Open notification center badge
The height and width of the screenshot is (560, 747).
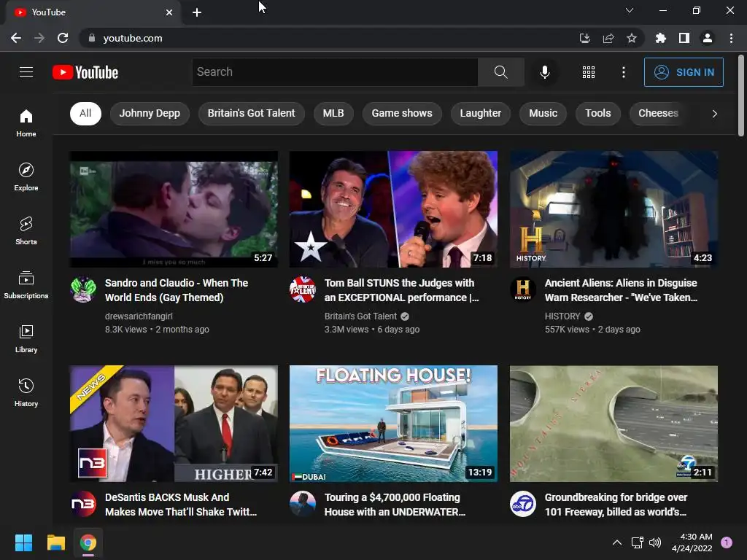tap(727, 542)
